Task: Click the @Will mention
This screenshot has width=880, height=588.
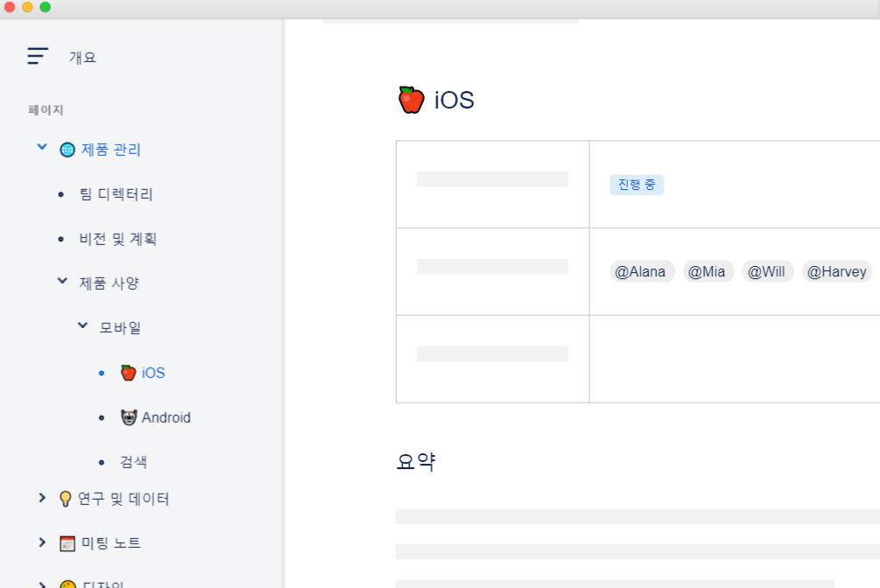Action: 767,271
